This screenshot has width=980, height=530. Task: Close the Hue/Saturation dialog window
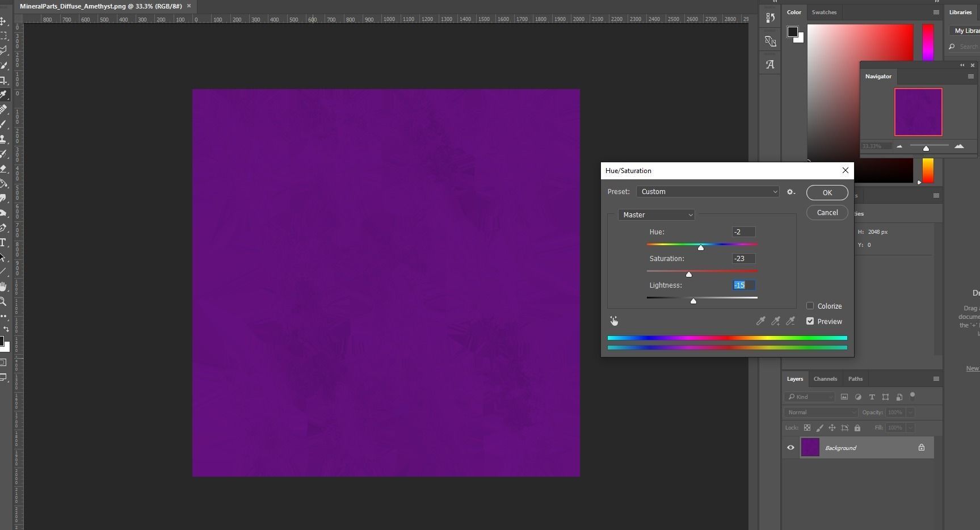click(846, 170)
